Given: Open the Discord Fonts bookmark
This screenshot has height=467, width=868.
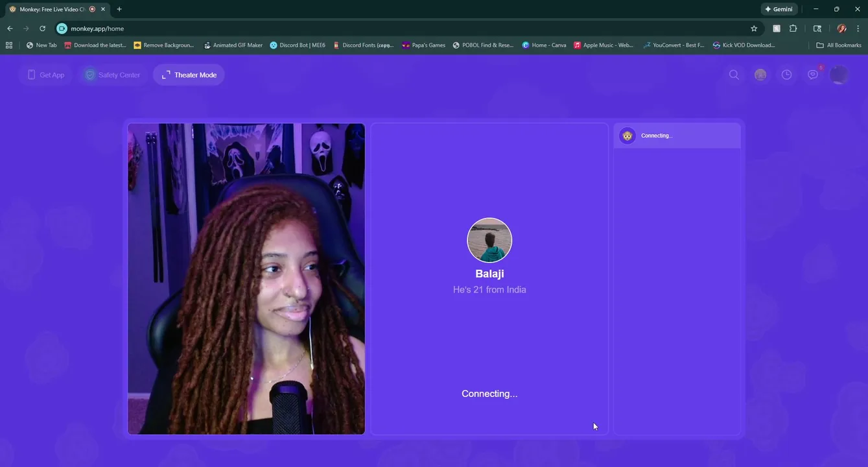Looking at the screenshot, I should click(x=363, y=45).
